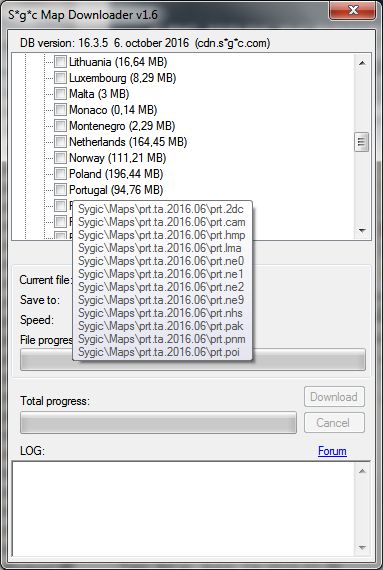Select the Montenegro (2,29 MB) row
The height and width of the screenshot is (570, 383).
pyautogui.click(x=122, y=126)
